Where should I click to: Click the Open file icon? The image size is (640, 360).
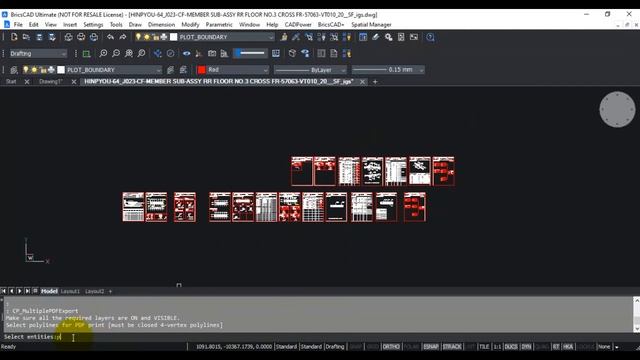pos(26,37)
